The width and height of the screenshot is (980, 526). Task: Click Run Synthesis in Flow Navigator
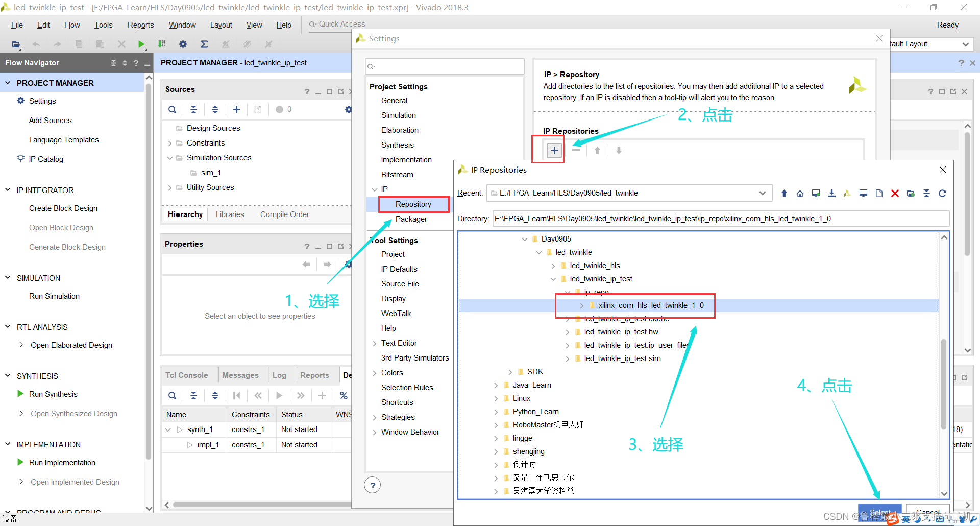click(x=53, y=394)
